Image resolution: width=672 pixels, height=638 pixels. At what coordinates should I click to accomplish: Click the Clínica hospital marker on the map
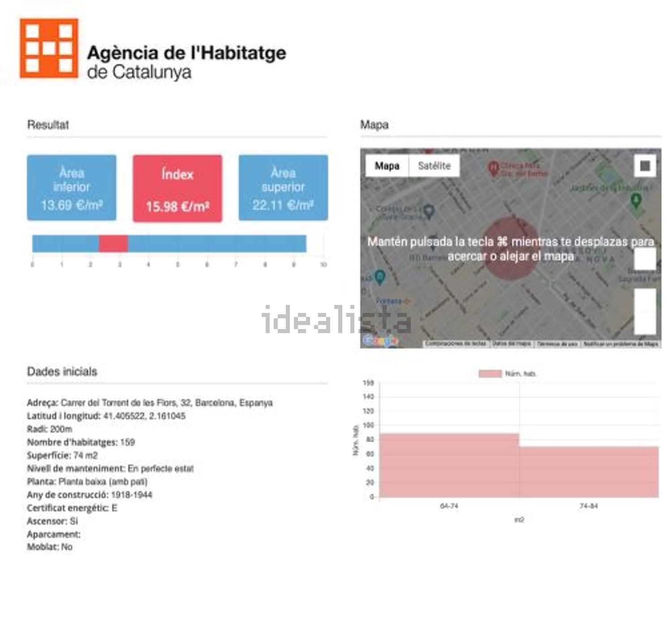pos(493,169)
